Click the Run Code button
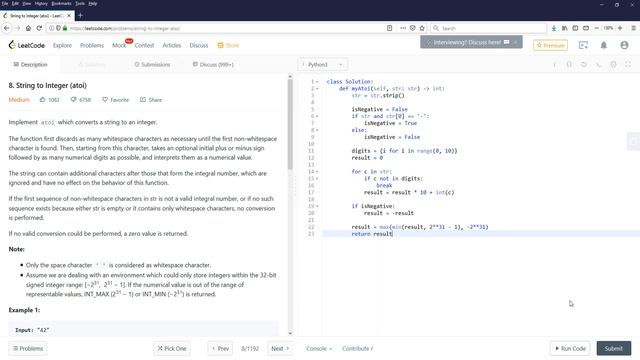 point(570,349)
